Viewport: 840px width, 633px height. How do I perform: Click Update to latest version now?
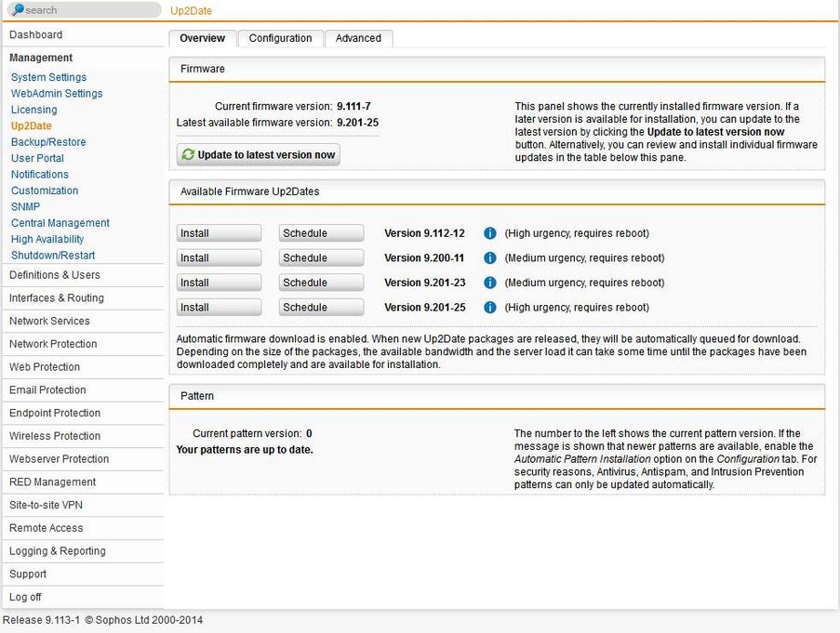pyautogui.click(x=259, y=154)
